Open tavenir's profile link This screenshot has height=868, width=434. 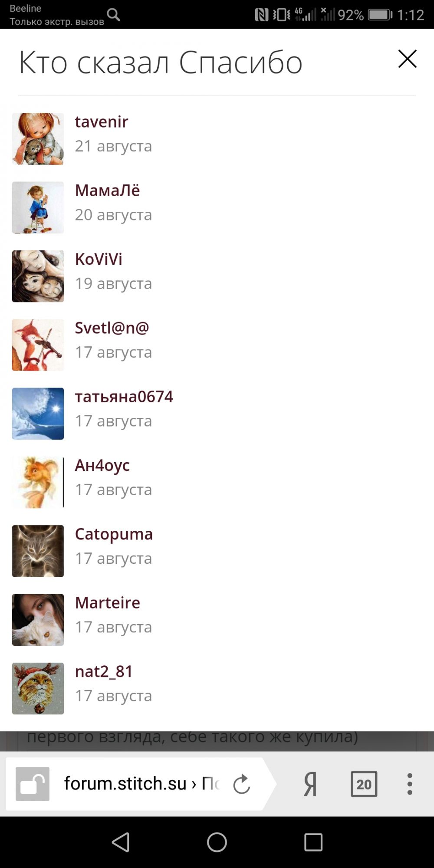click(102, 122)
